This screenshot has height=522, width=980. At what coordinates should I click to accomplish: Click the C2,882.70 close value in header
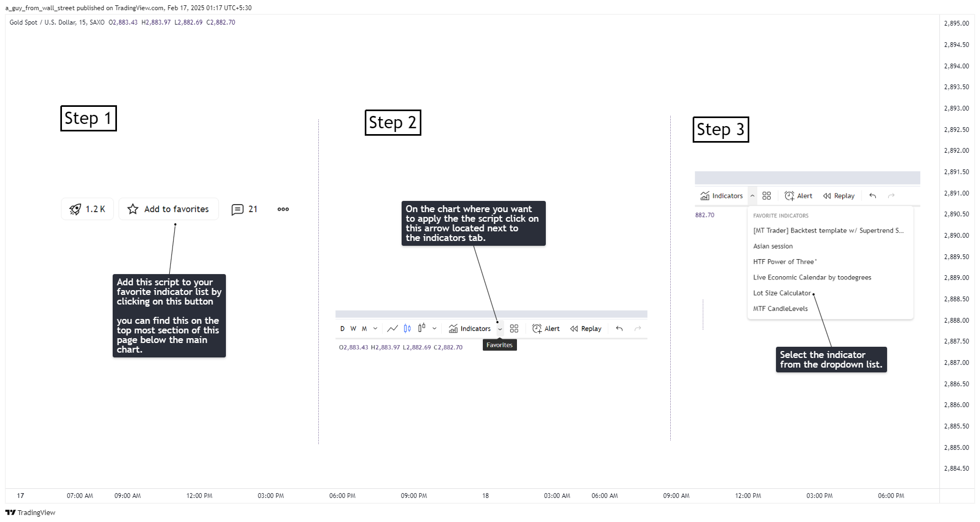click(221, 22)
